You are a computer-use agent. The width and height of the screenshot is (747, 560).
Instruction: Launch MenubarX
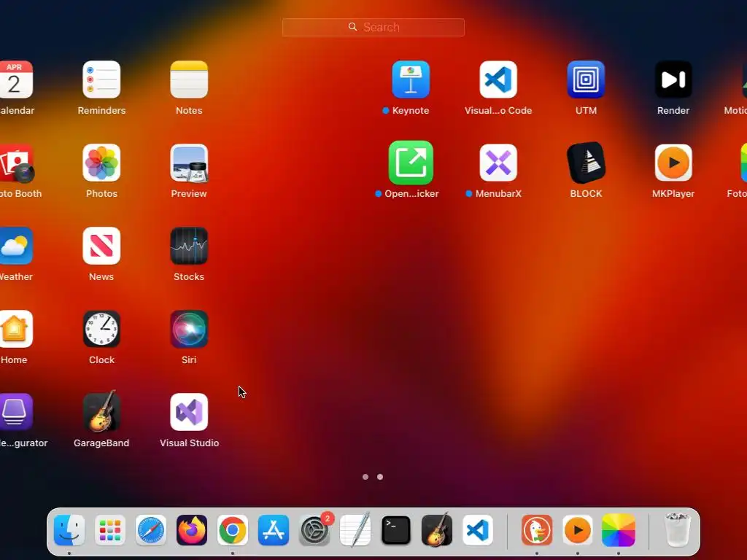click(x=498, y=163)
